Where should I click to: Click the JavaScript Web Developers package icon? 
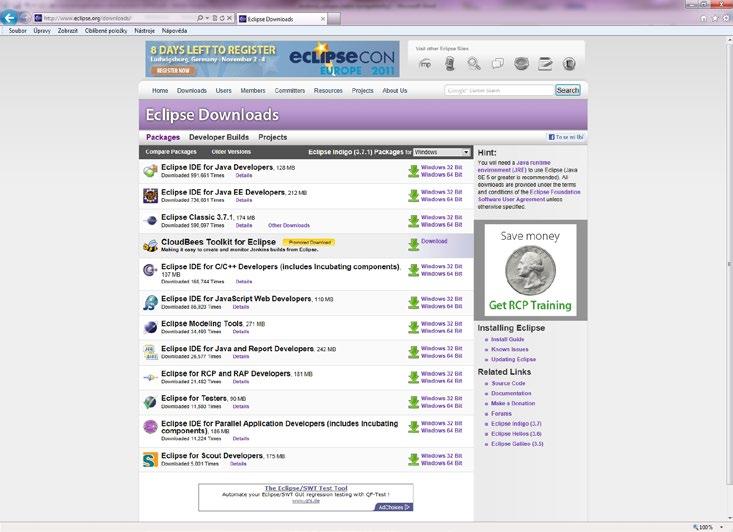(x=150, y=302)
